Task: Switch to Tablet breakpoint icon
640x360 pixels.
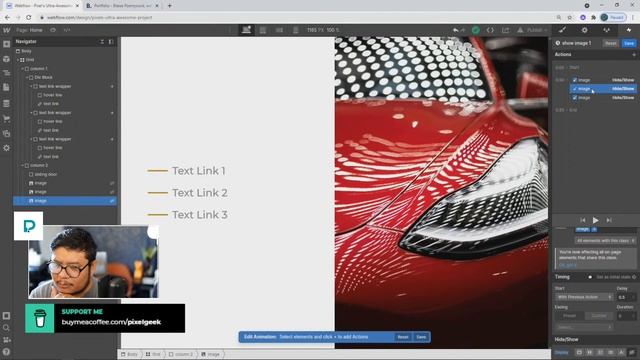Action: coord(263,30)
